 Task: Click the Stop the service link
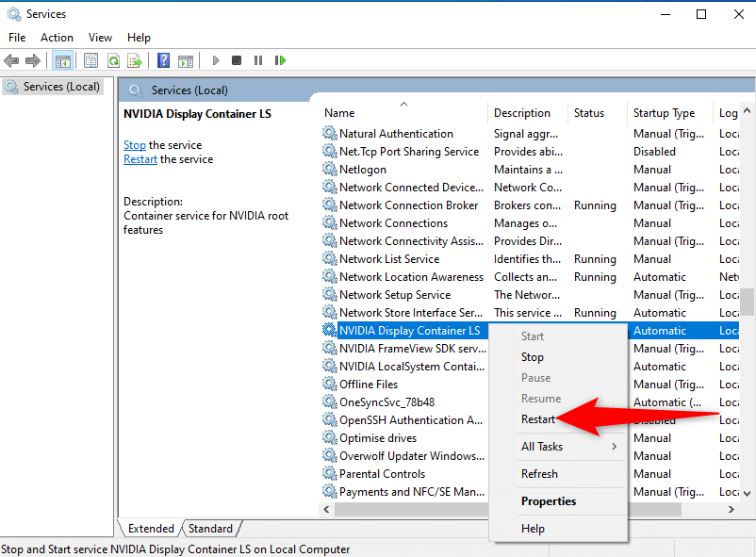[135, 145]
